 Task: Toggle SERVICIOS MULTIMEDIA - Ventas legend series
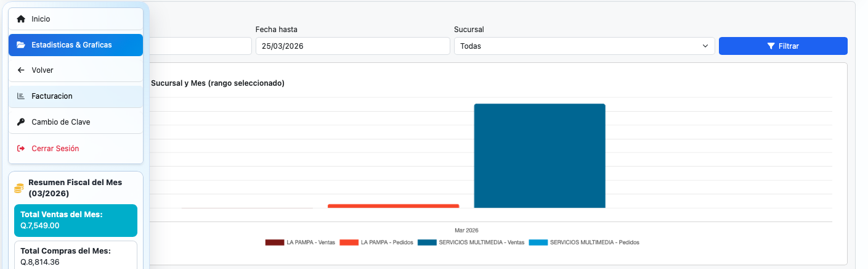point(426,242)
